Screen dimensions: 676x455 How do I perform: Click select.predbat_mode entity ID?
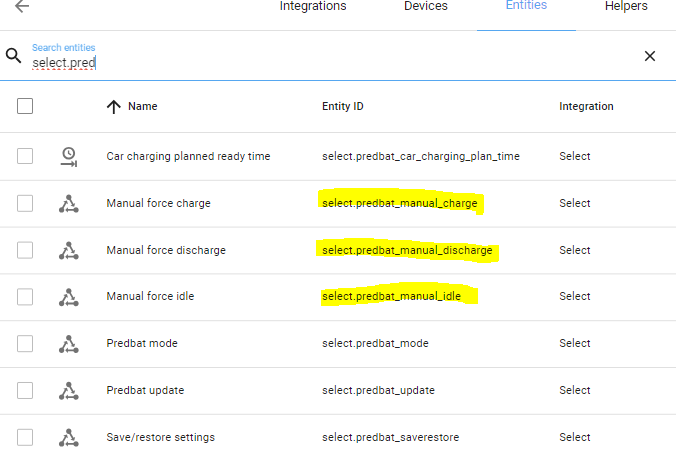tap(375, 343)
